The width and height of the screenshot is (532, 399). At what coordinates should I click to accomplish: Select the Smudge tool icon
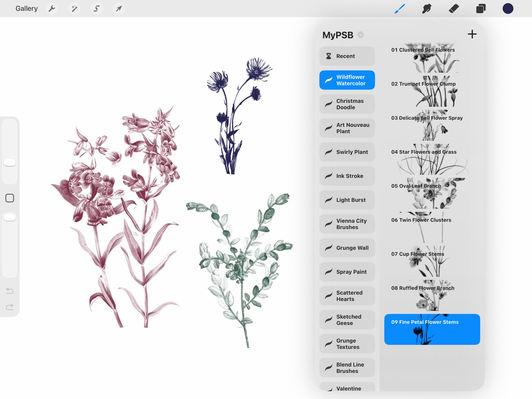(427, 9)
